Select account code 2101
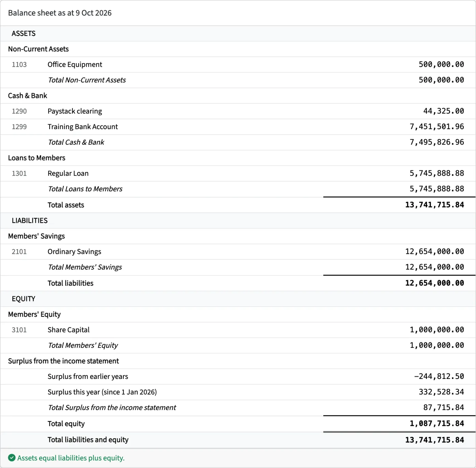Screen dimensions: 476x468 [19, 252]
